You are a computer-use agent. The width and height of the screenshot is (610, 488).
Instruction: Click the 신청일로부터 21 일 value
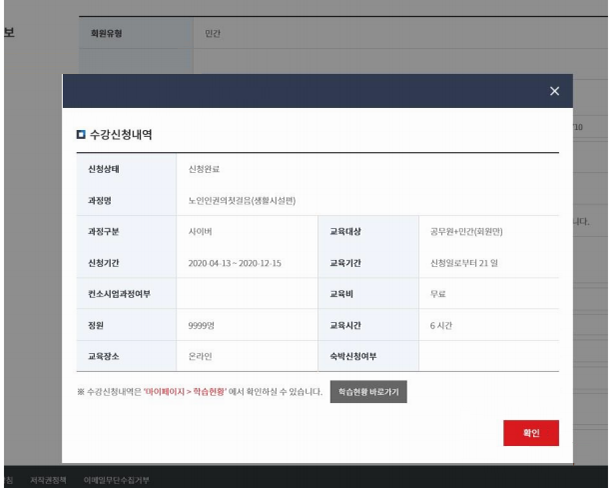point(464,263)
